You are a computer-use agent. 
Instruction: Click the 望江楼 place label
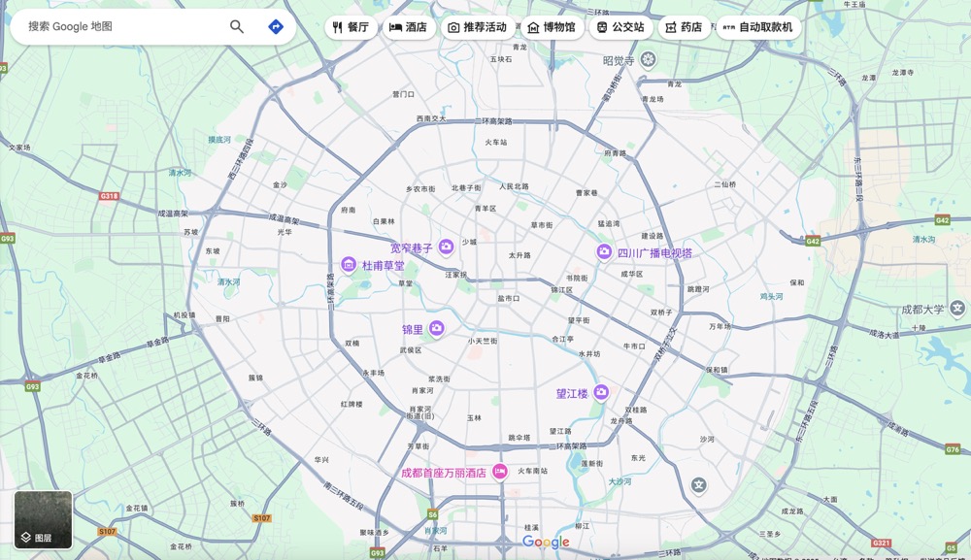pos(572,393)
